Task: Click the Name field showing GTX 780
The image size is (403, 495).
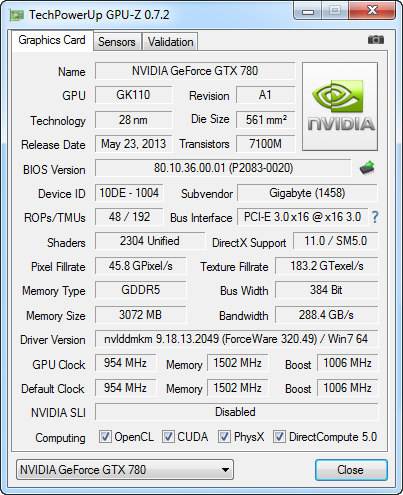Action: (x=195, y=71)
